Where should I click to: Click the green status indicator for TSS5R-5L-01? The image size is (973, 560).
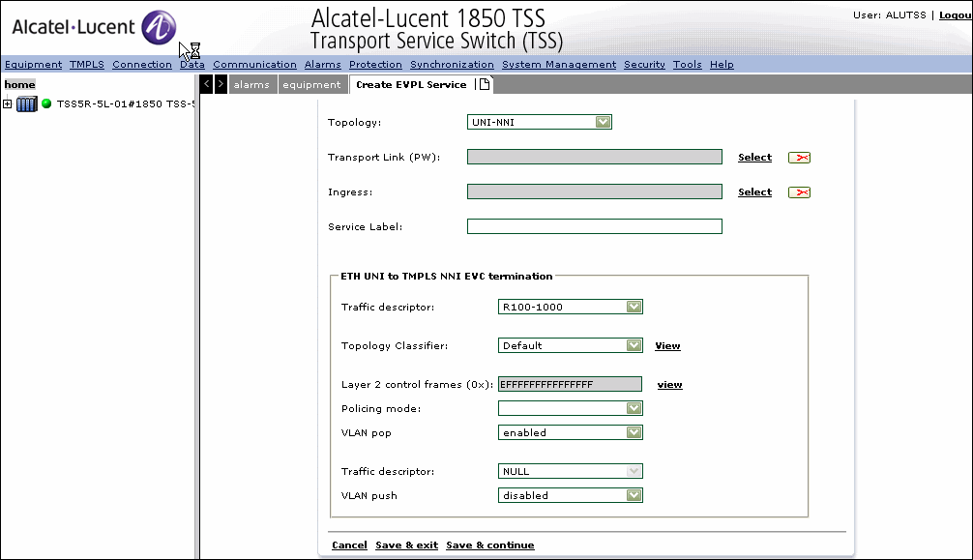(46, 103)
